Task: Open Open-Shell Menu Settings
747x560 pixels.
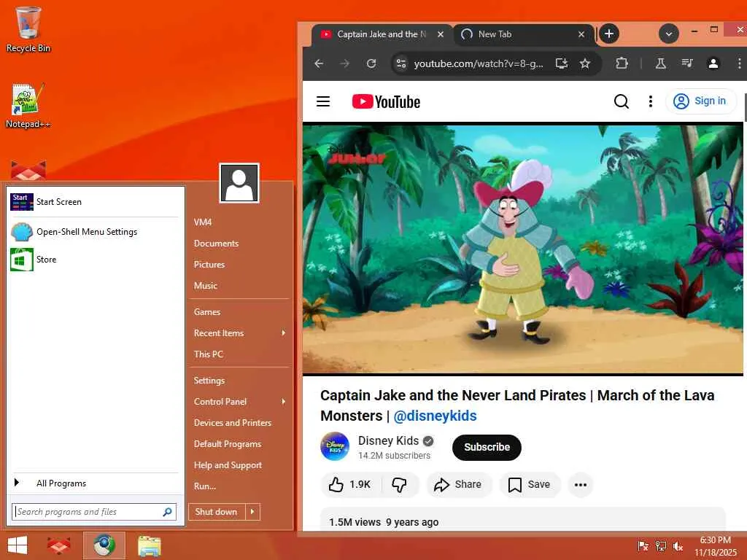Action: click(x=96, y=232)
